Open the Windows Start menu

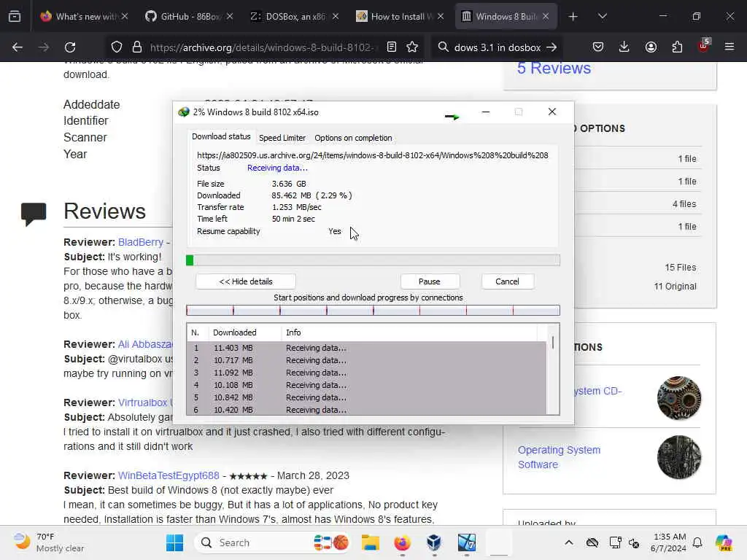[x=175, y=542]
